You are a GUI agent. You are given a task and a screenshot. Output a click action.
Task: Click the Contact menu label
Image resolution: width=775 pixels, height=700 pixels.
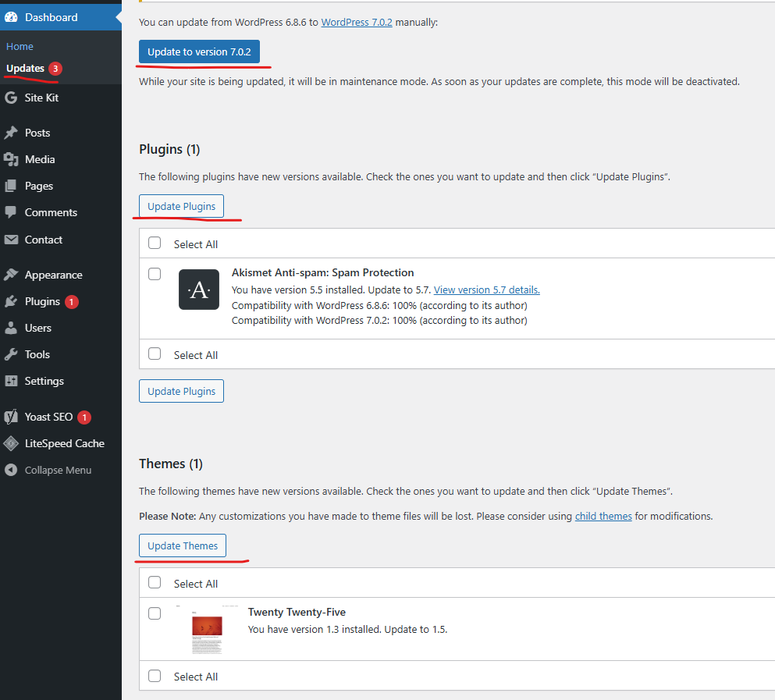pos(44,240)
